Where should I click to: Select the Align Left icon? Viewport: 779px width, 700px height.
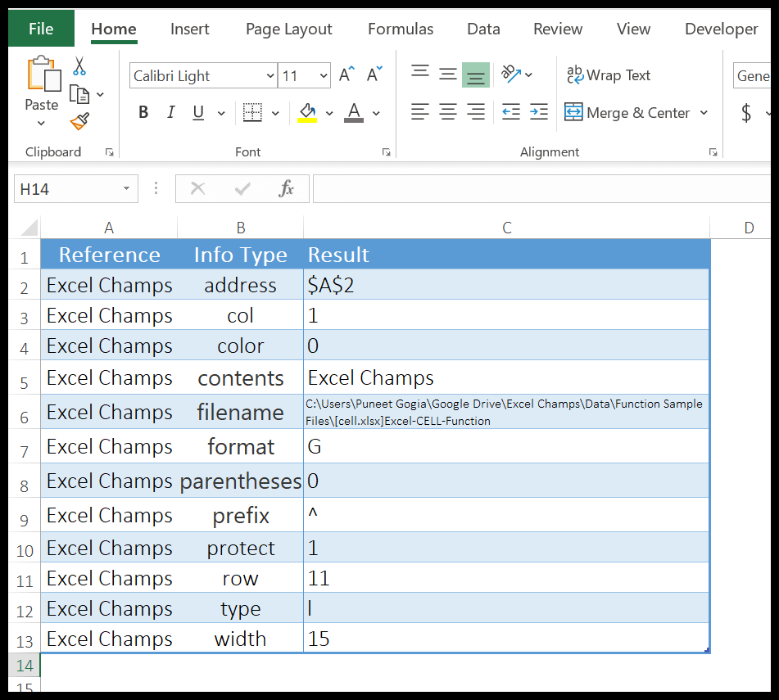(420, 112)
